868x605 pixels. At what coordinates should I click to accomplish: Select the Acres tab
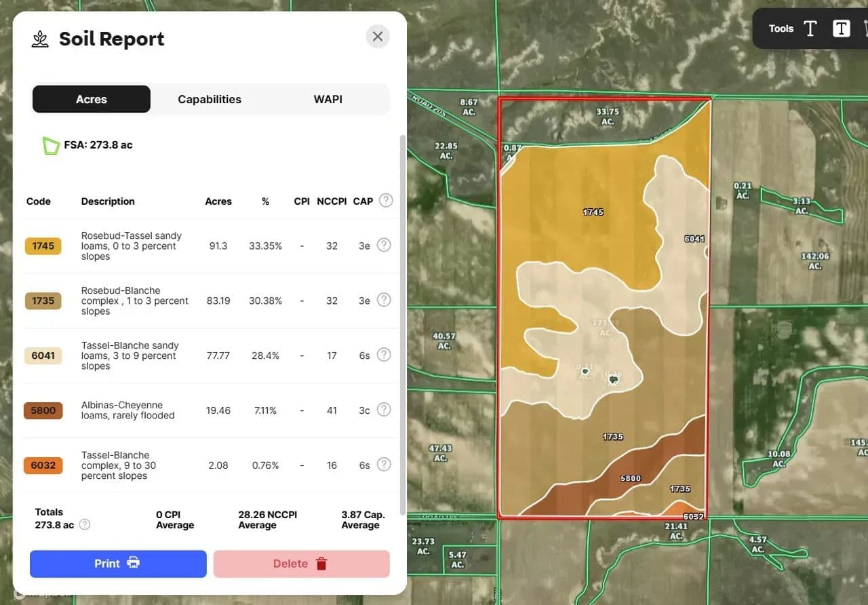(x=92, y=99)
